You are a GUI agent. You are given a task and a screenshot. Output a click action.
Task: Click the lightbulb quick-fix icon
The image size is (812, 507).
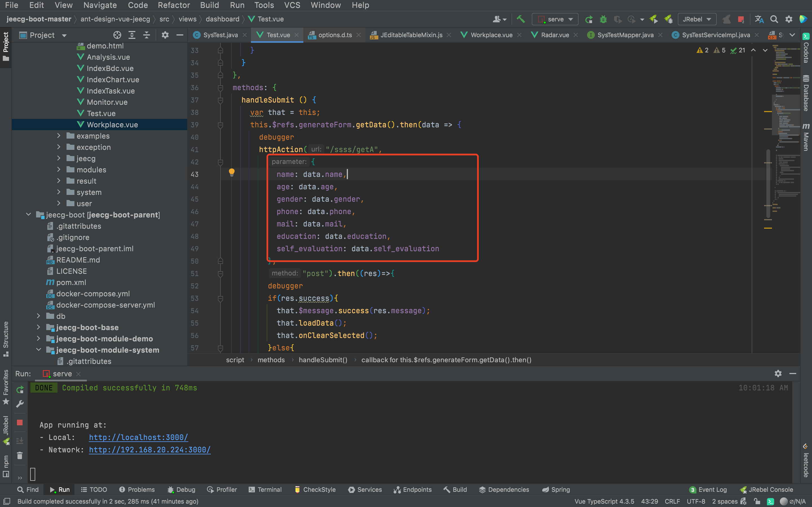click(231, 172)
